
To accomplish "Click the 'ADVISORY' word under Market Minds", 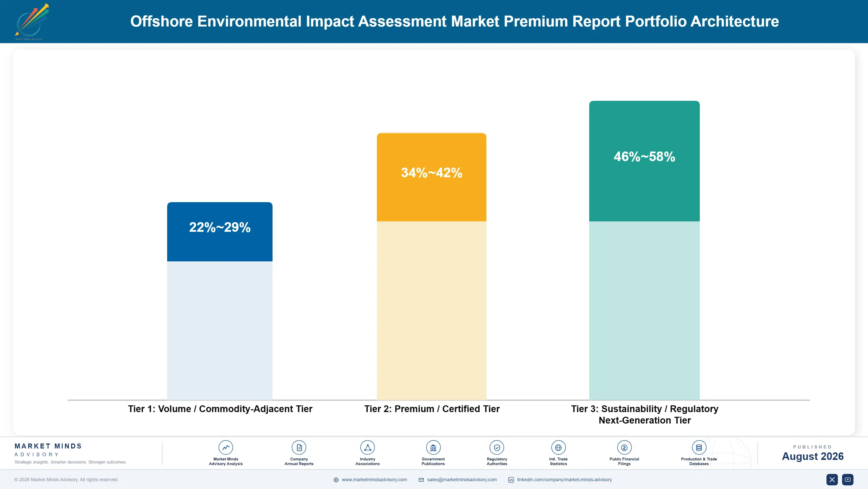I will tap(37, 455).
